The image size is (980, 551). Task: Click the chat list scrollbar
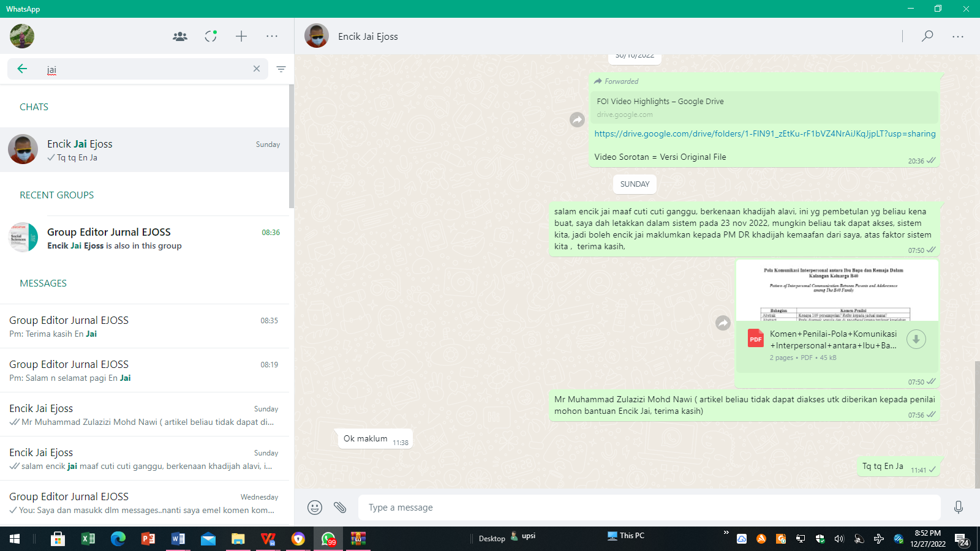292,147
